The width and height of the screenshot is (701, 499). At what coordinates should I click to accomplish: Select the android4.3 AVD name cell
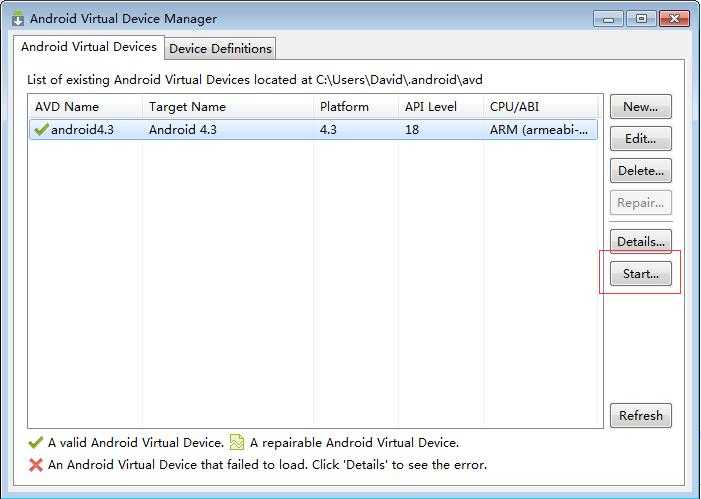point(82,130)
